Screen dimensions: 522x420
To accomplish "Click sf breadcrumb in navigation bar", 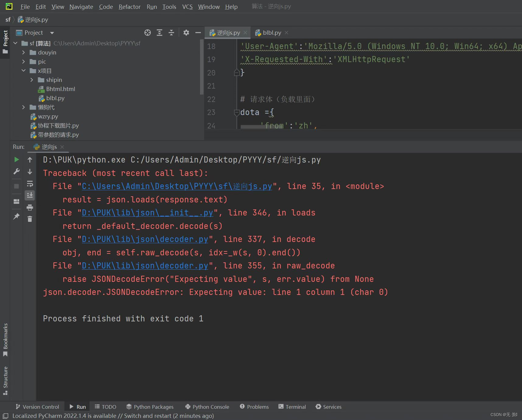I will (8, 19).
